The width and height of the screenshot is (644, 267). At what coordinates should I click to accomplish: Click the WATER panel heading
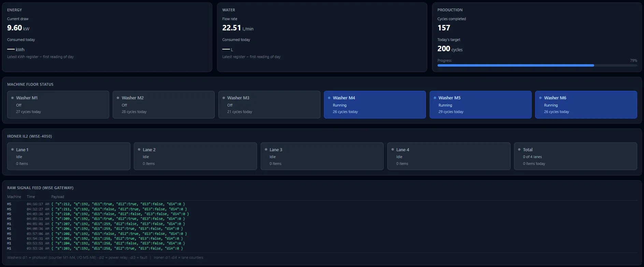pyautogui.click(x=229, y=10)
